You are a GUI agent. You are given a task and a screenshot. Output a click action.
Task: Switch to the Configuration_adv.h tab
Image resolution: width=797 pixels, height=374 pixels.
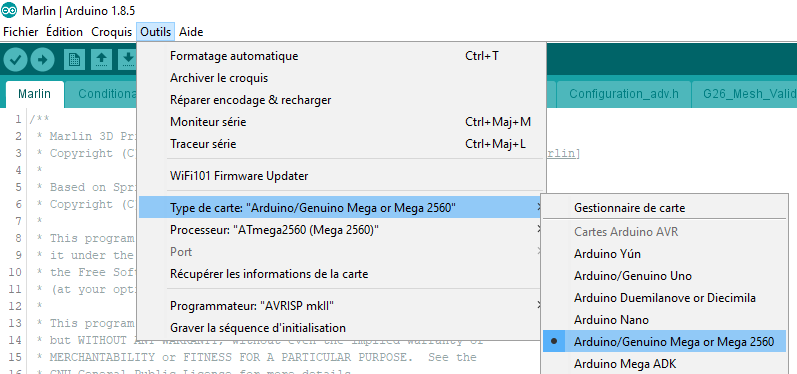tap(624, 94)
